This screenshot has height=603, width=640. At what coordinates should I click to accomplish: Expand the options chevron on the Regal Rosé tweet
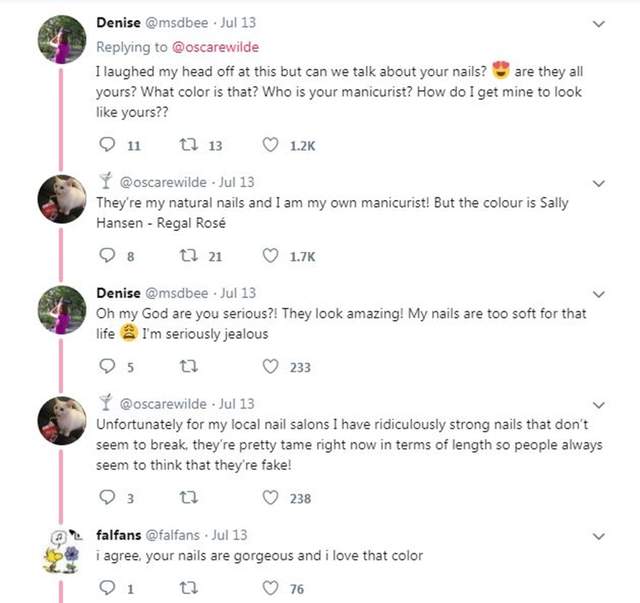tap(599, 183)
